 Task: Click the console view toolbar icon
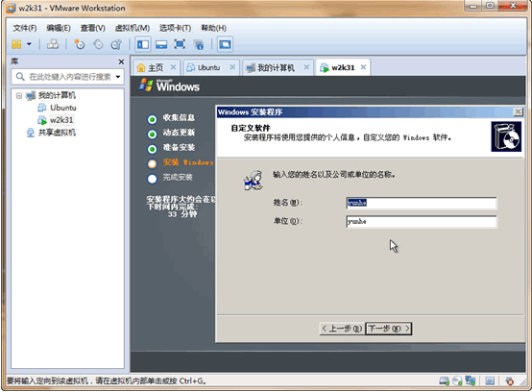[x=225, y=44]
